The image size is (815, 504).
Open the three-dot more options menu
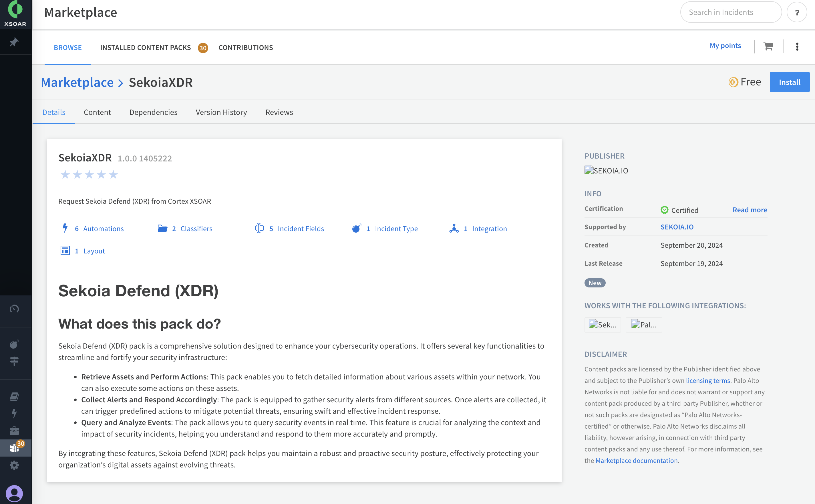[797, 47]
